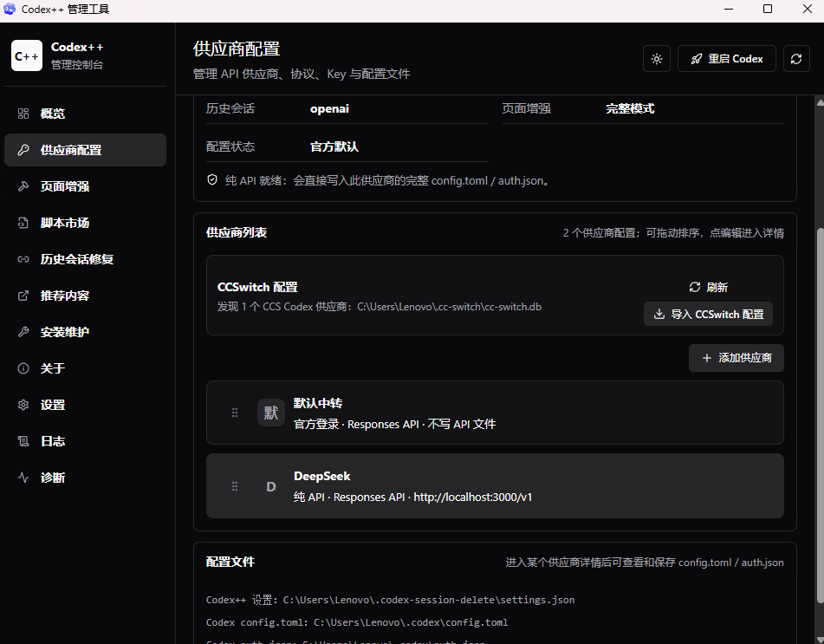Click the hammer icon beside 页面增强
The image size is (824, 644).
(x=23, y=186)
